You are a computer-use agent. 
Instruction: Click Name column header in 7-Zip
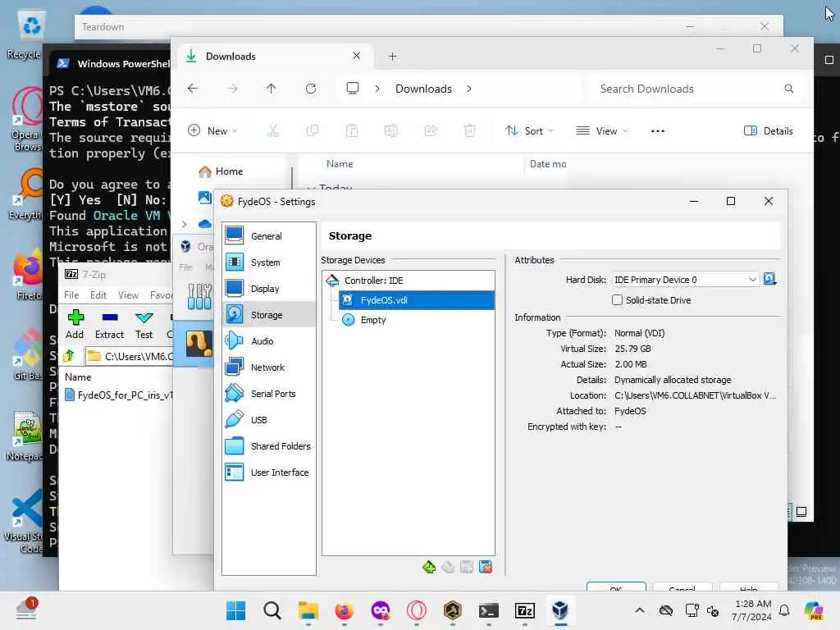click(78, 377)
